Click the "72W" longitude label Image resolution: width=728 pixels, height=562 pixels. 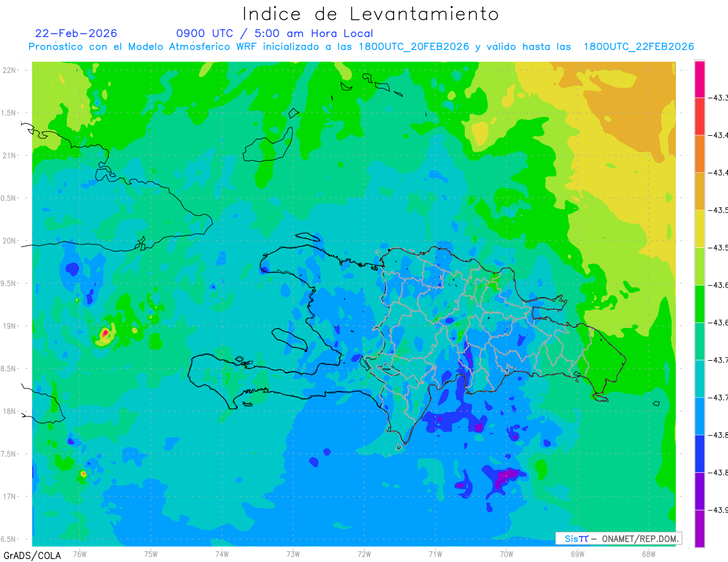(x=365, y=554)
